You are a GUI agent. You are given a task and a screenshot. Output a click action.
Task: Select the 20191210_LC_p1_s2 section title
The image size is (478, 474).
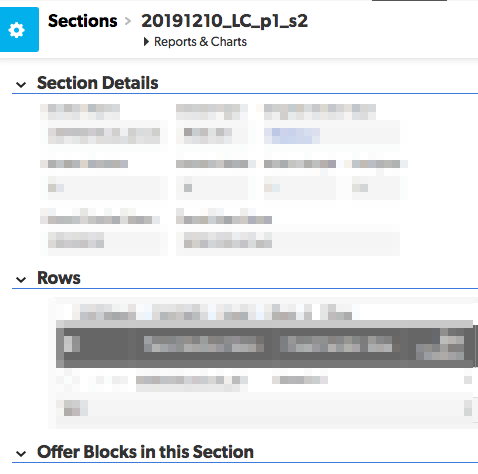click(x=224, y=21)
